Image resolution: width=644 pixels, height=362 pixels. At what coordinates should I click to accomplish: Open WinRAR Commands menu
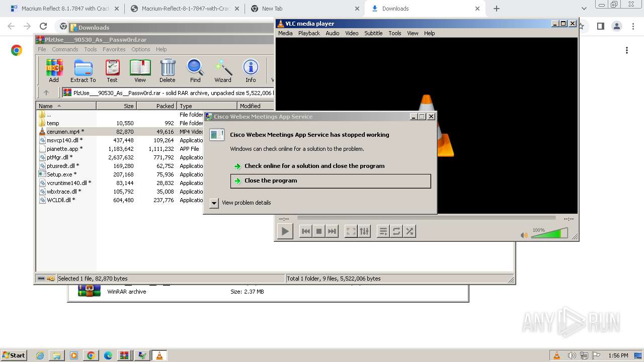[65, 49]
